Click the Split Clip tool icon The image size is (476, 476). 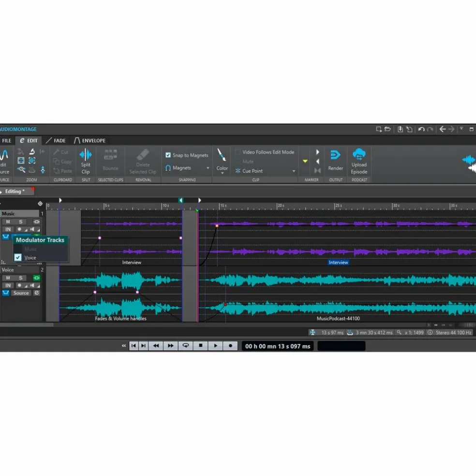coord(86,155)
